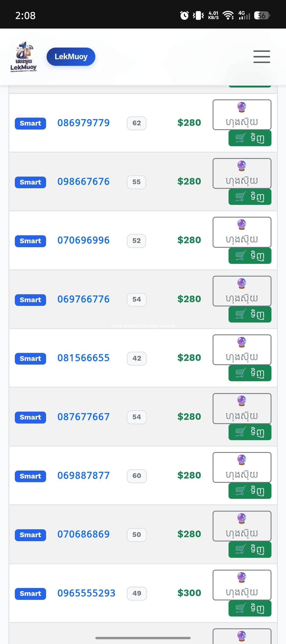286x644 pixels.
Task: Add the $300 number 0965555293 to cart
Action: point(250,608)
